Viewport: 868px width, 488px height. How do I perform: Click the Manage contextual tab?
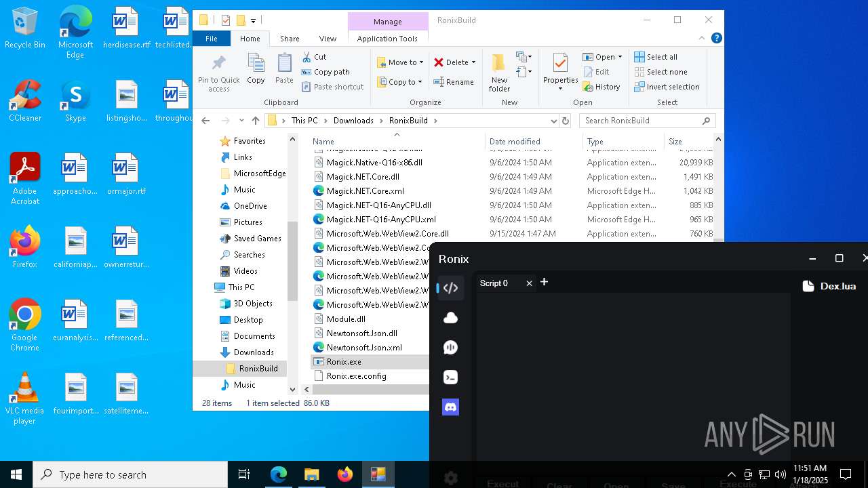pyautogui.click(x=388, y=22)
